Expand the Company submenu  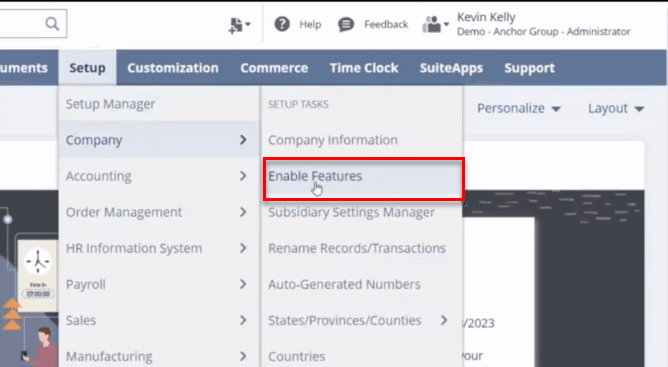pos(159,140)
